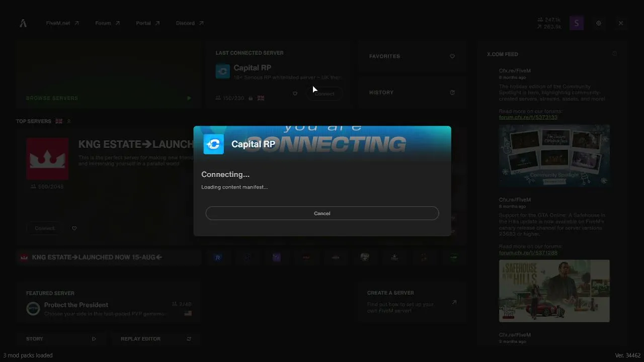This screenshot has width=644, height=362.
Task: Open the Discord link
Action: (x=190, y=23)
